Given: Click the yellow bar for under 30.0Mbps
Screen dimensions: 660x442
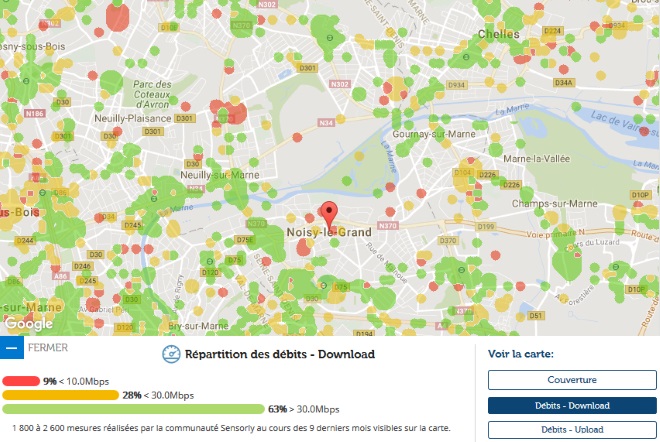Looking at the screenshot, I should point(60,395).
